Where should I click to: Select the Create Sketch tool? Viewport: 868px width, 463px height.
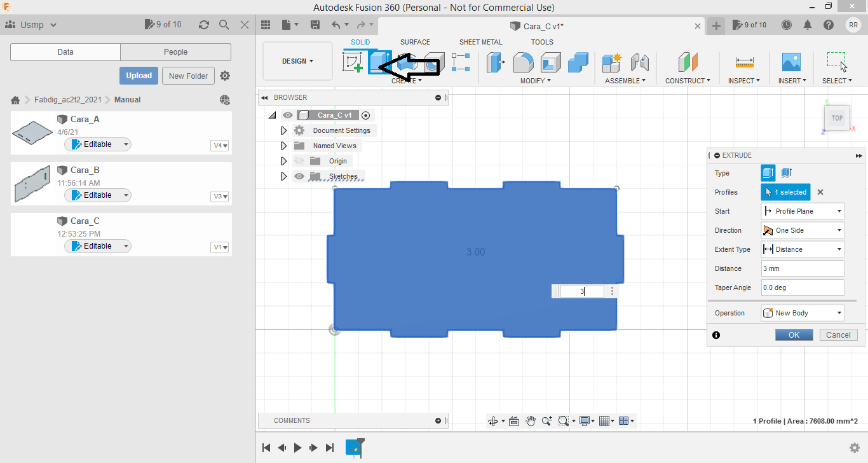coord(353,62)
